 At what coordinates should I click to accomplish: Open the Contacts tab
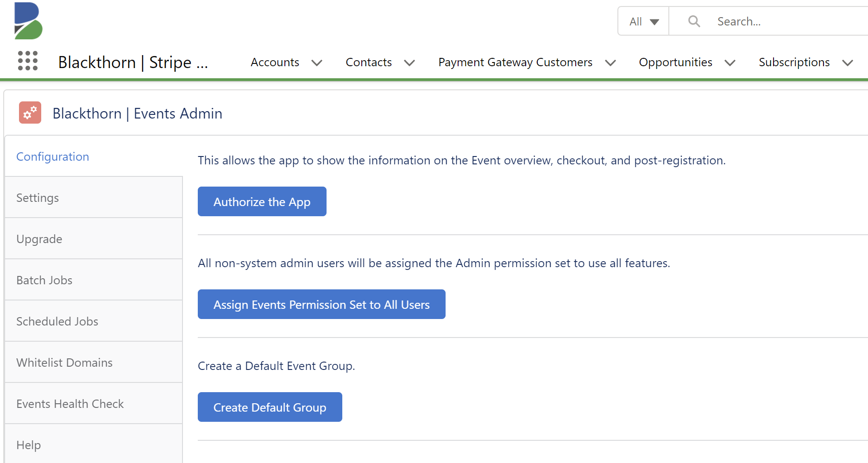[369, 62]
